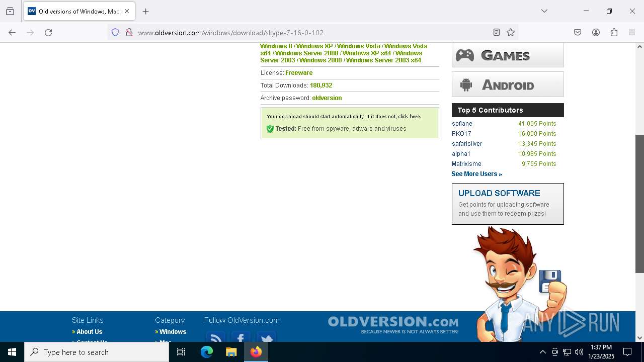
Task: Close the Old versions of Windows tab
Action: pyautogui.click(x=127, y=11)
